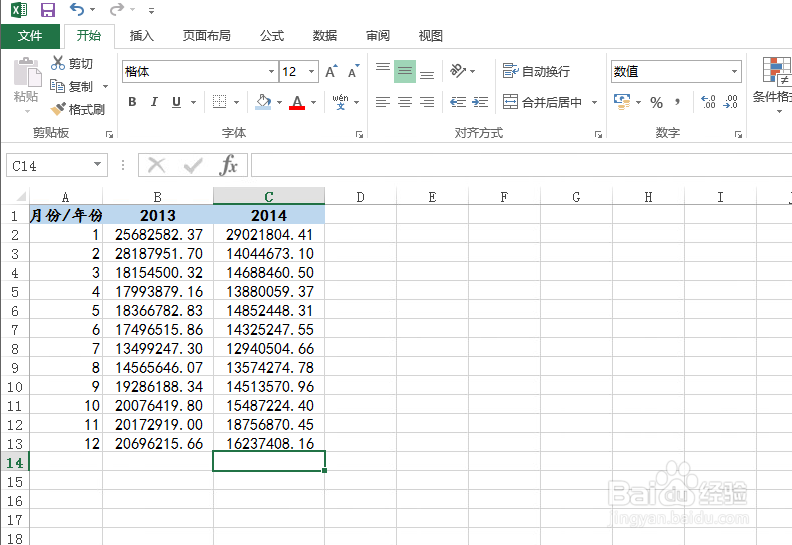Increase font size with larger A icon
Screen dimensions: 792x545
coord(331,71)
